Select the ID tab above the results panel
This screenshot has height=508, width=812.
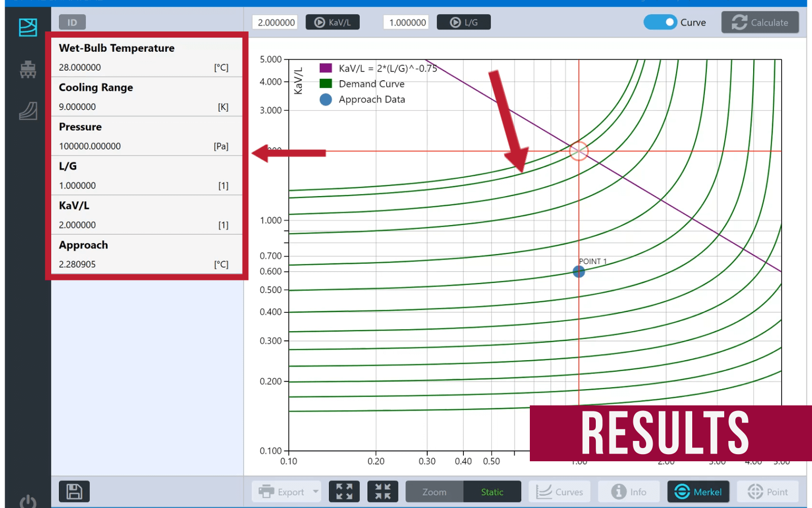pos(72,22)
